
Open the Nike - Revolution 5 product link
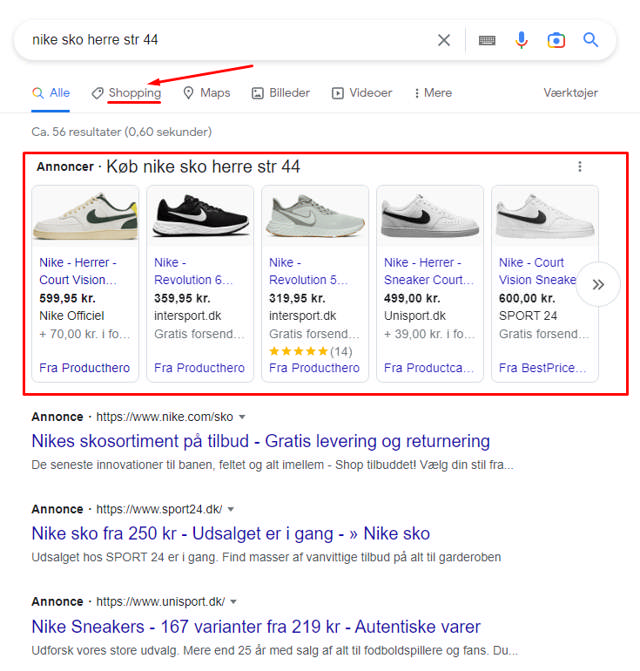[x=308, y=271]
